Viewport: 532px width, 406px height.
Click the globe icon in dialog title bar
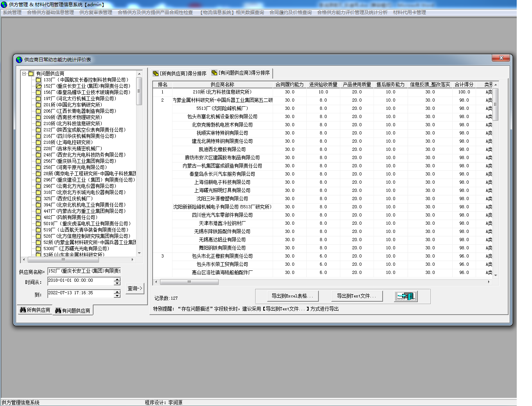pyautogui.click(x=19, y=59)
